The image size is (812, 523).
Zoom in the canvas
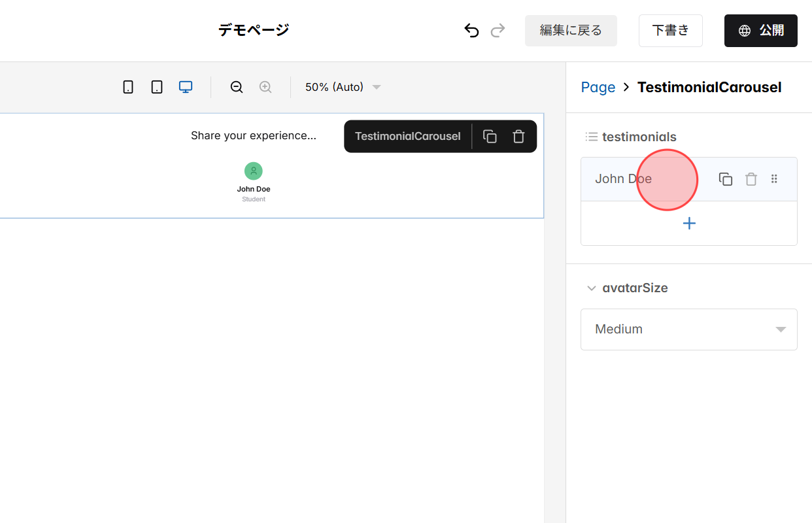pos(265,86)
